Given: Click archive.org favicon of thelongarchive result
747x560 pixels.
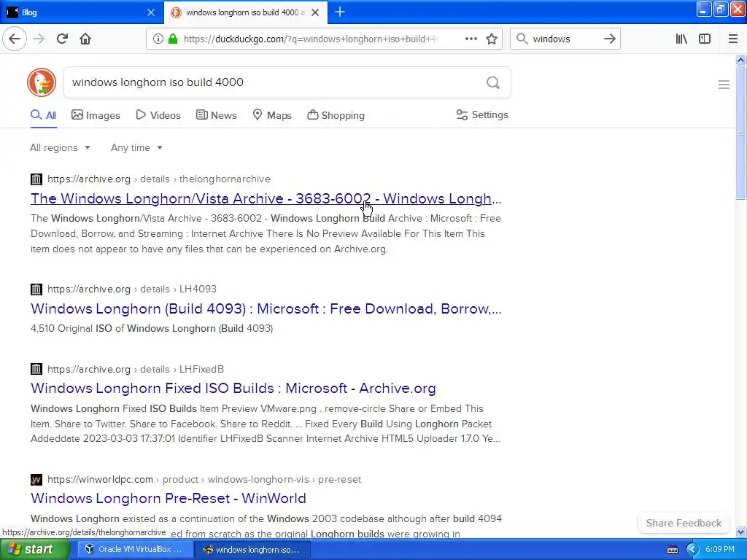Looking at the screenshot, I should point(36,179).
